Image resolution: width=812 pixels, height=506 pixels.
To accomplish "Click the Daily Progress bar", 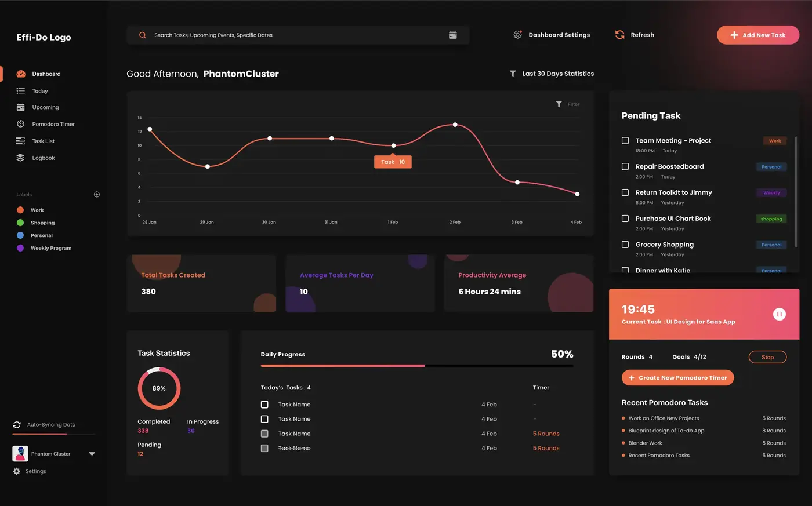I will 417,366.
